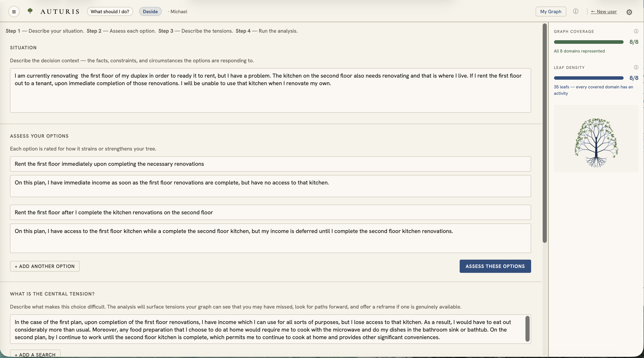Click the tree graph thumbnail
The image size is (644, 358).
[596, 139]
